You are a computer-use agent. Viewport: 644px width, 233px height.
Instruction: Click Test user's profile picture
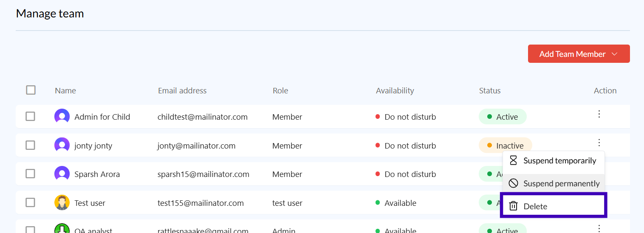click(x=62, y=202)
